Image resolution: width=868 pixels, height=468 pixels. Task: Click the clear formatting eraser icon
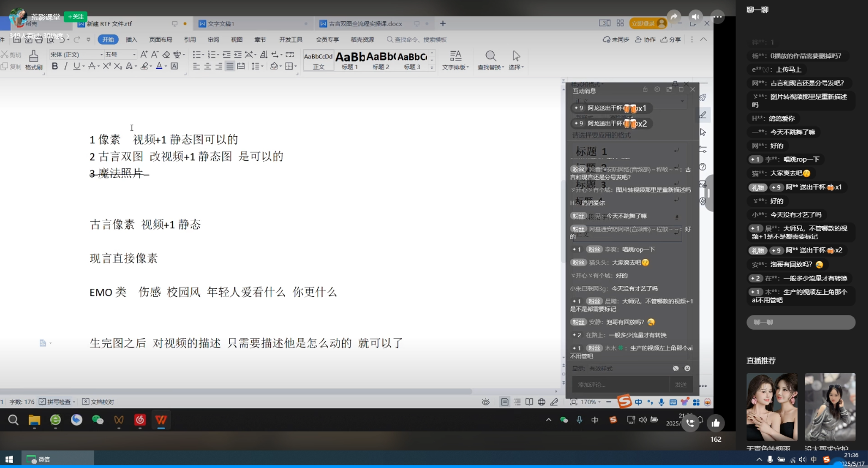tap(166, 54)
